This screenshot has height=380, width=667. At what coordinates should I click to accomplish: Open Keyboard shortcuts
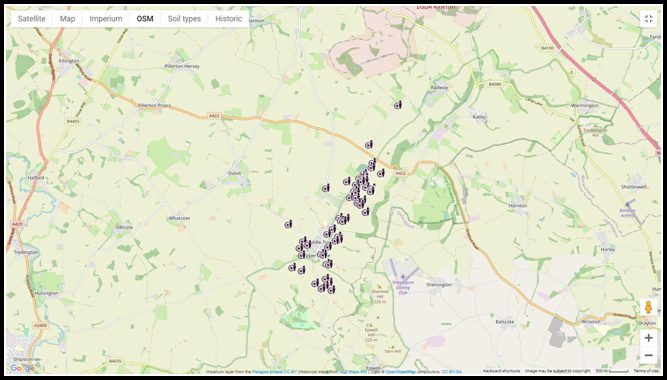coord(501,371)
